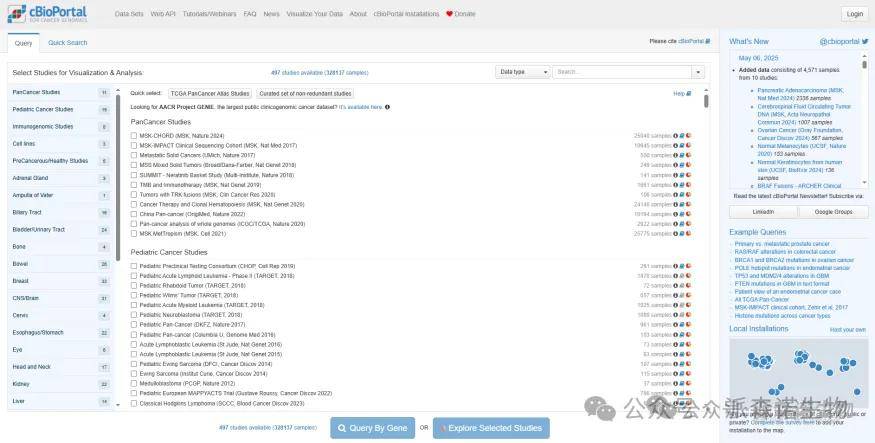
Task: Tick the China Pan-cancer study checkbox
Action: [x=134, y=214]
